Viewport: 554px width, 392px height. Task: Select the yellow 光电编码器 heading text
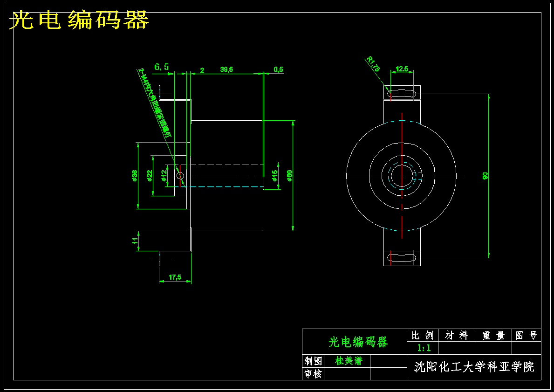(79, 20)
